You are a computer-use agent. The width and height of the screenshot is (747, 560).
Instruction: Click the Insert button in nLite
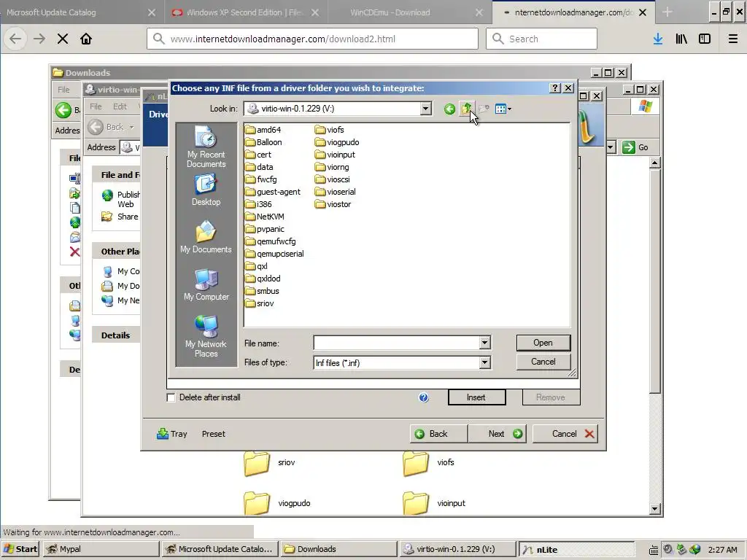click(x=476, y=397)
